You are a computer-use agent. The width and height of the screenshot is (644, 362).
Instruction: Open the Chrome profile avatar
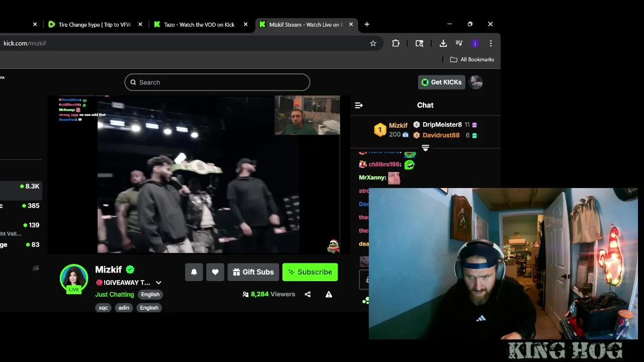click(474, 43)
